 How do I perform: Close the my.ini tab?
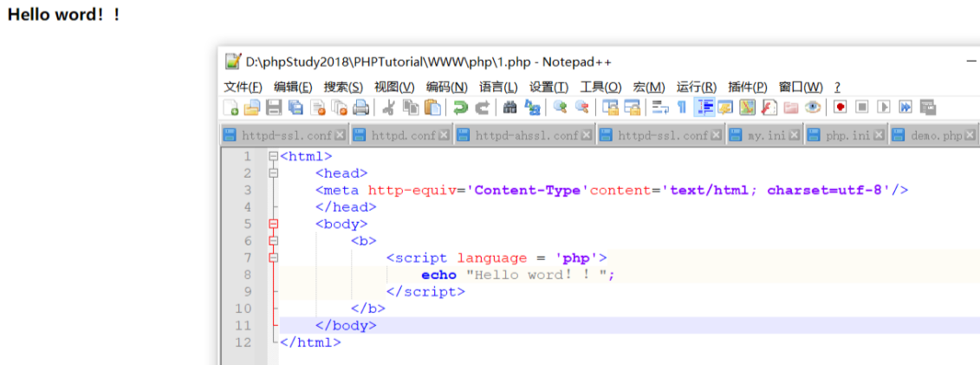pos(795,135)
